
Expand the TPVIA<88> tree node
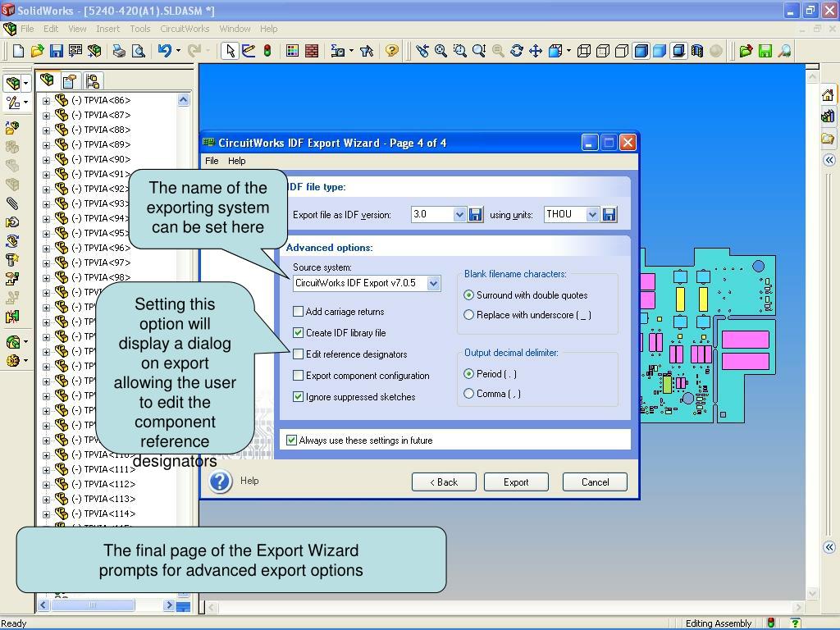[x=46, y=130]
